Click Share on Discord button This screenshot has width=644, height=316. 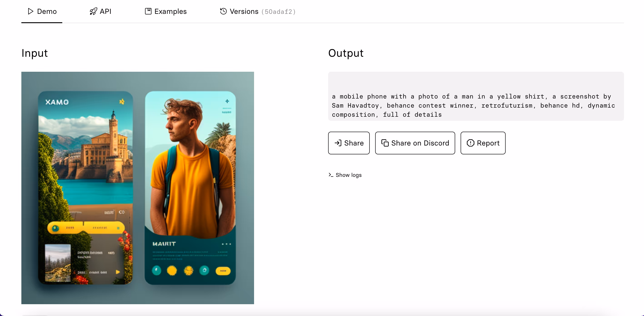click(415, 143)
